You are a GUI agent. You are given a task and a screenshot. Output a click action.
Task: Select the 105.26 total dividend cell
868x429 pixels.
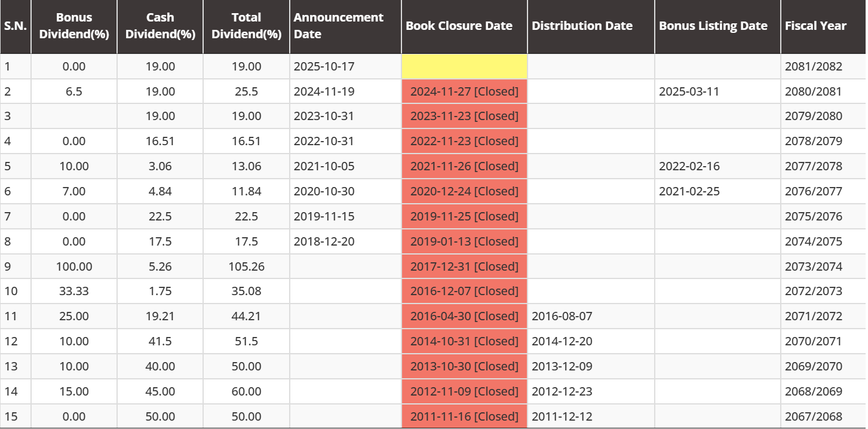click(246, 266)
